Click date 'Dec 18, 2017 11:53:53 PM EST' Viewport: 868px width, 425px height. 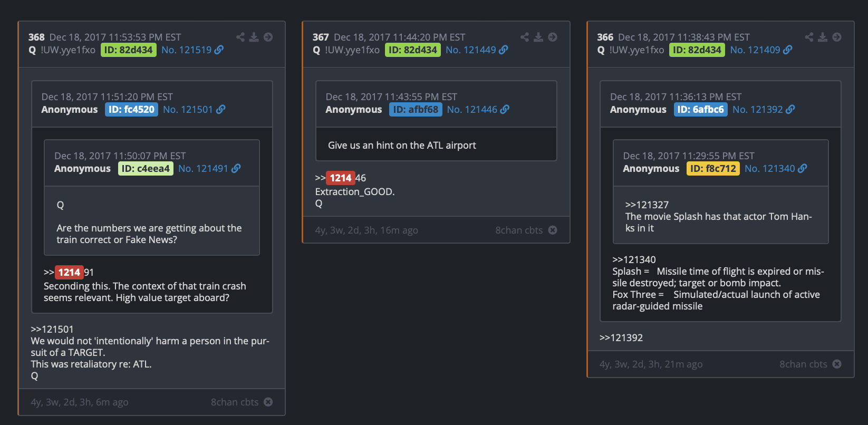pos(115,37)
